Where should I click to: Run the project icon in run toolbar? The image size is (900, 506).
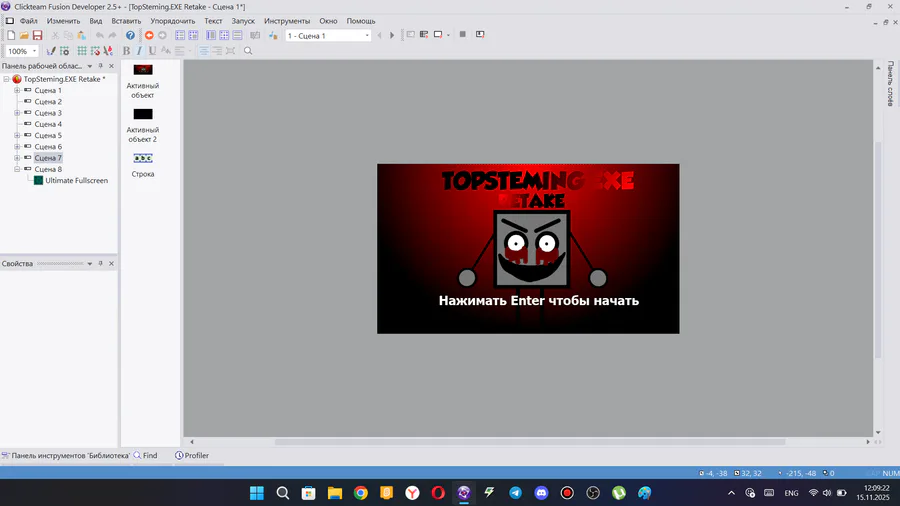click(x=410, y=35)
